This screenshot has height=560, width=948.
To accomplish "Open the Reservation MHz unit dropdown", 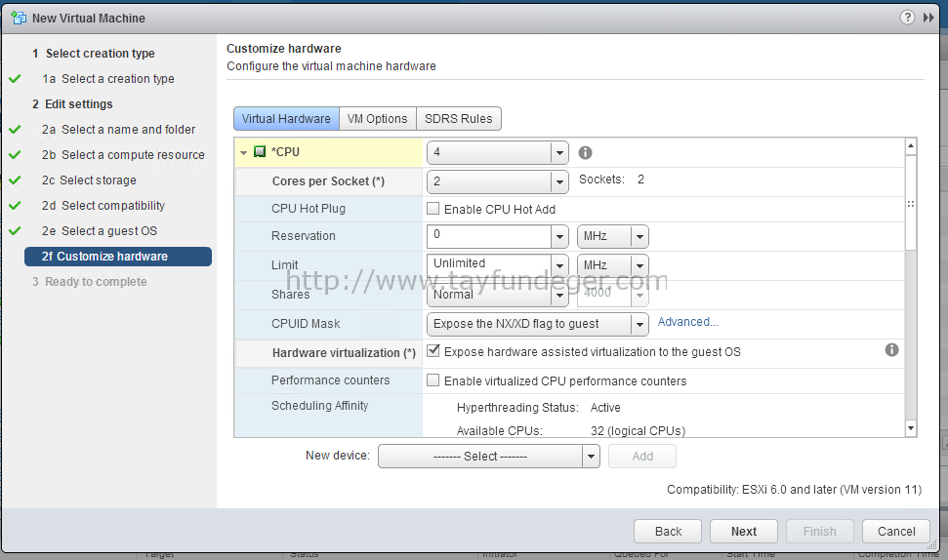I will [639, 236].
